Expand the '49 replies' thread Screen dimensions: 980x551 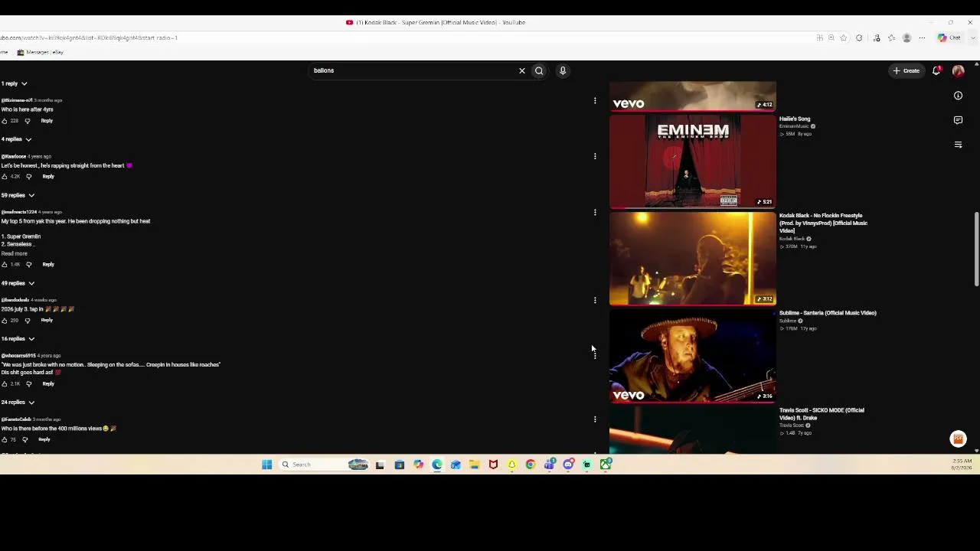[18, 283]
